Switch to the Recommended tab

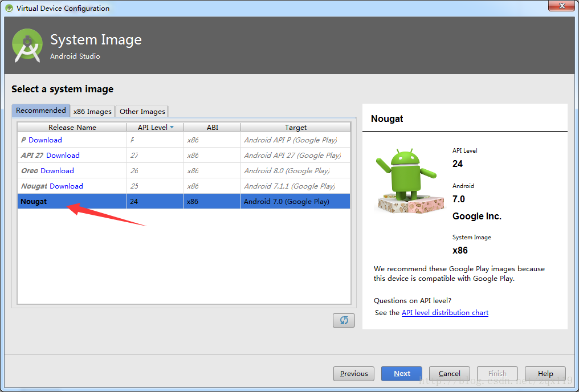(40, 111)
